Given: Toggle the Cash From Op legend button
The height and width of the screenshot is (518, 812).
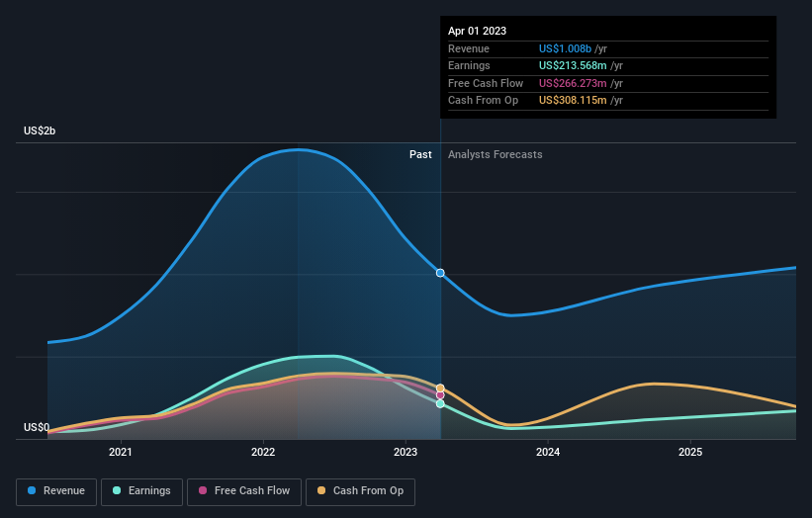Looking at the screenshot, I should pos(360,491).
